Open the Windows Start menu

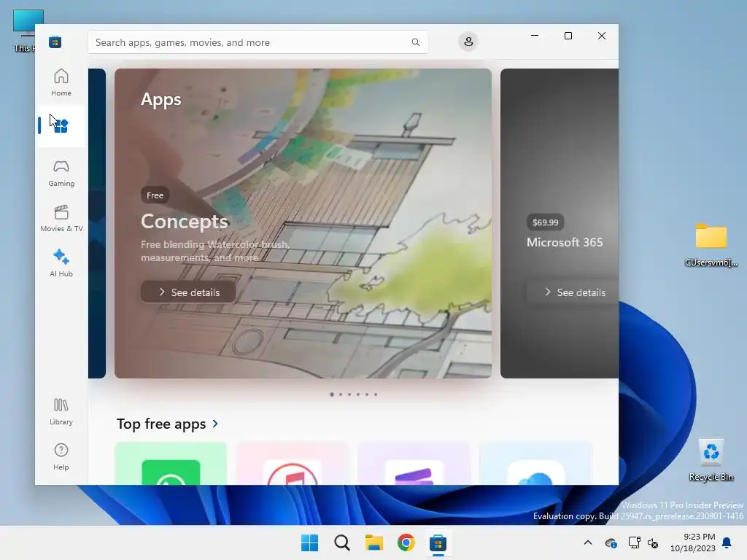pos(309,542)
